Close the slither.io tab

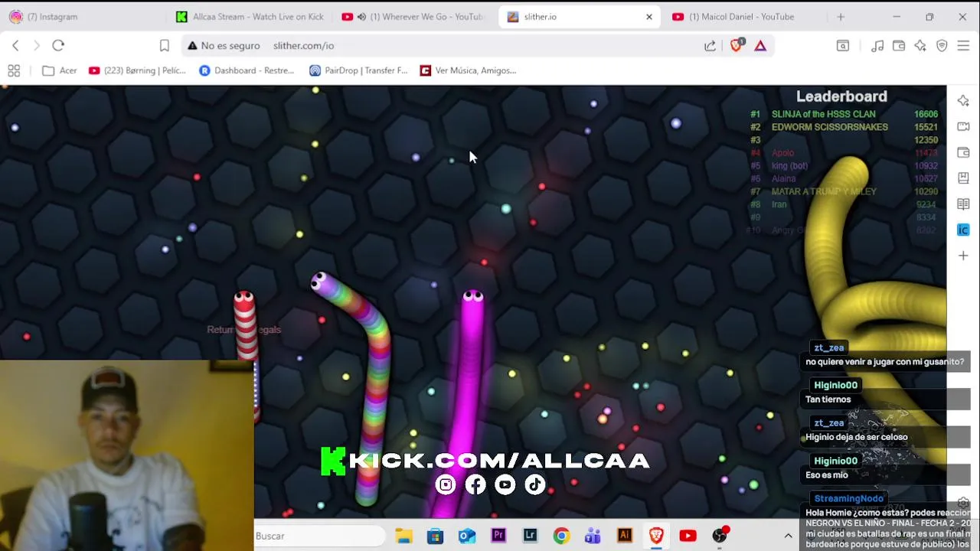649,17
